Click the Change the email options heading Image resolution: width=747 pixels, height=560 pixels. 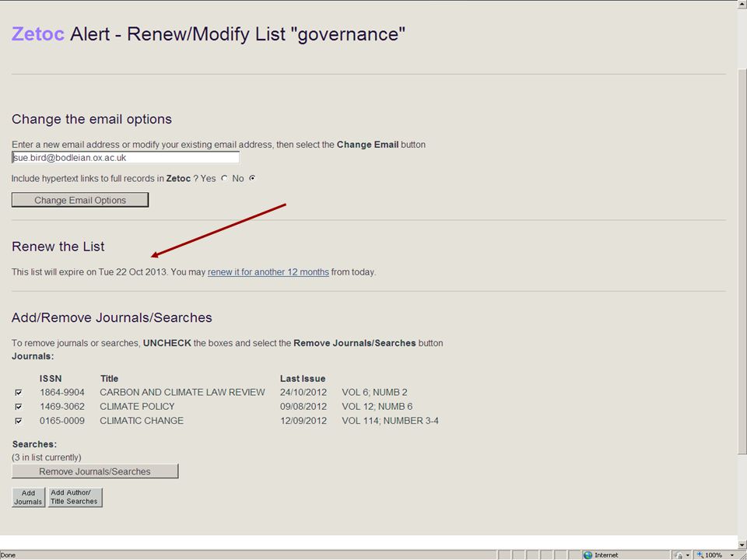[92, 119]
